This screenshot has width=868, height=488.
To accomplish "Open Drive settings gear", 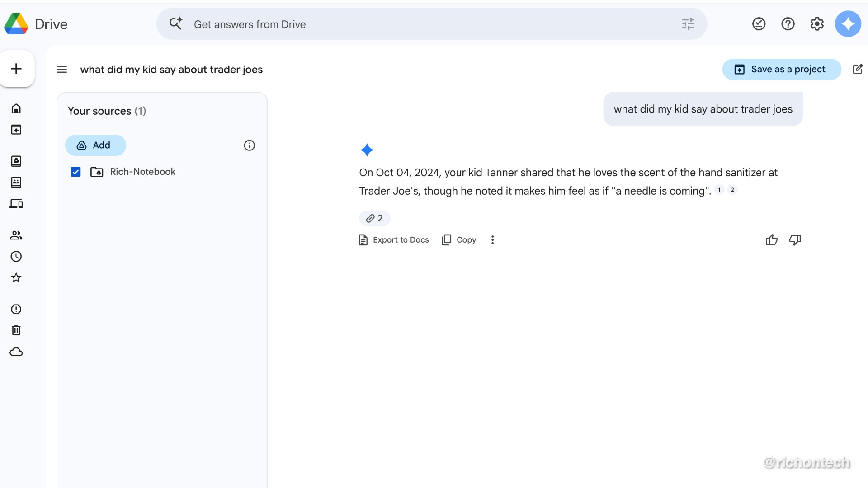I will point(817,24).
